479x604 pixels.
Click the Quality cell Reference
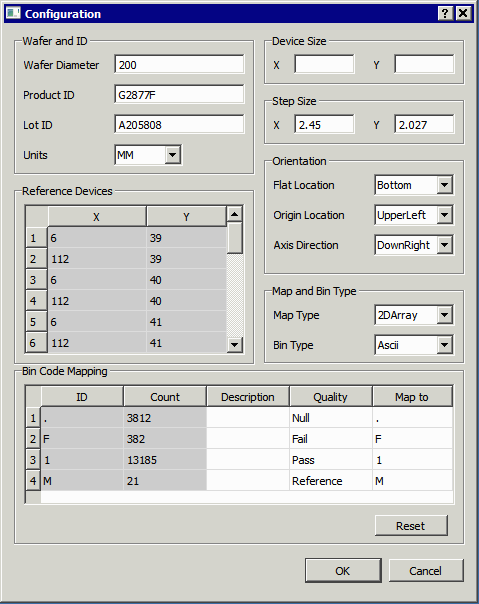pos(331,481)
